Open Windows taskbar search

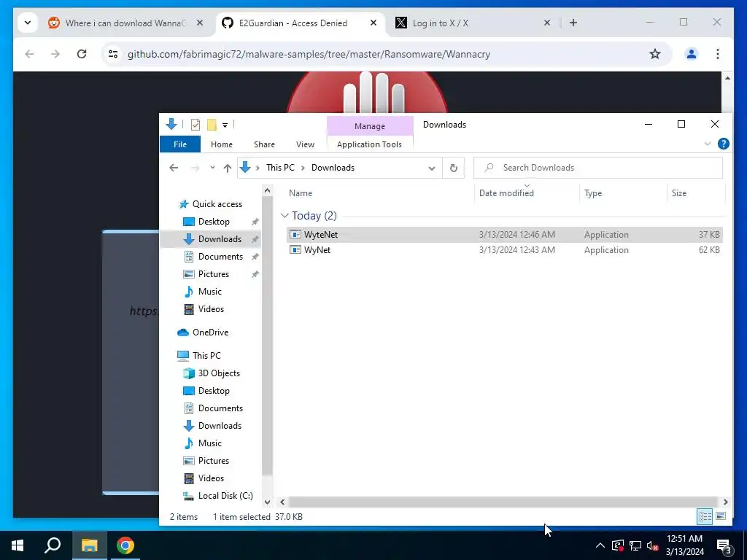(53, 545)
